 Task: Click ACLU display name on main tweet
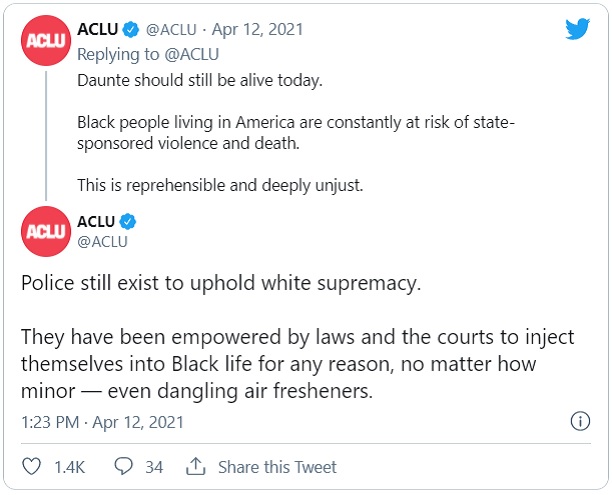click(98, 221)
